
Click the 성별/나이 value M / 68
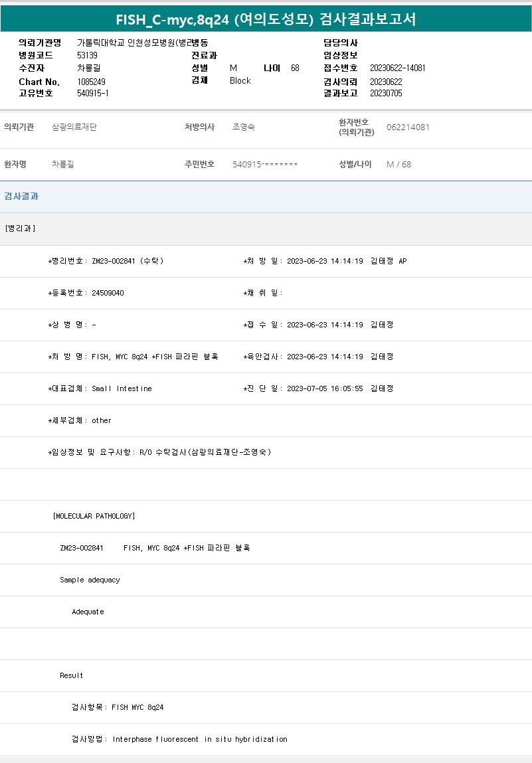click(x=399, y=164)
